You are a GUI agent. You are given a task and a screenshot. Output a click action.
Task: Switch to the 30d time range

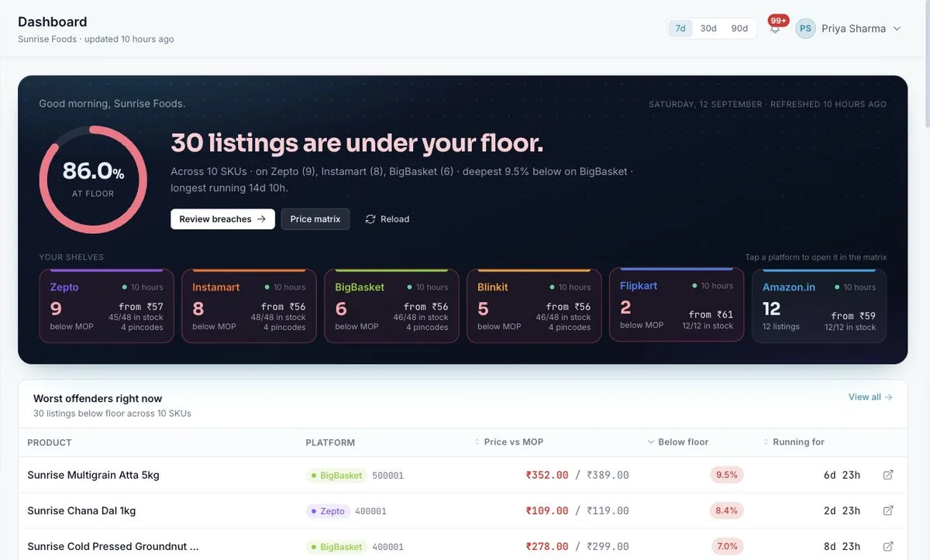708,29
